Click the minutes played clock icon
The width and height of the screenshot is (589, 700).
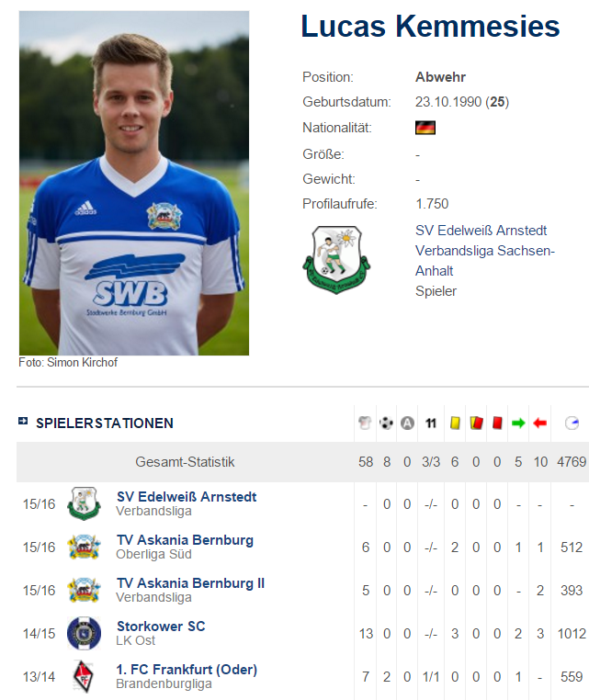(572, 423)
